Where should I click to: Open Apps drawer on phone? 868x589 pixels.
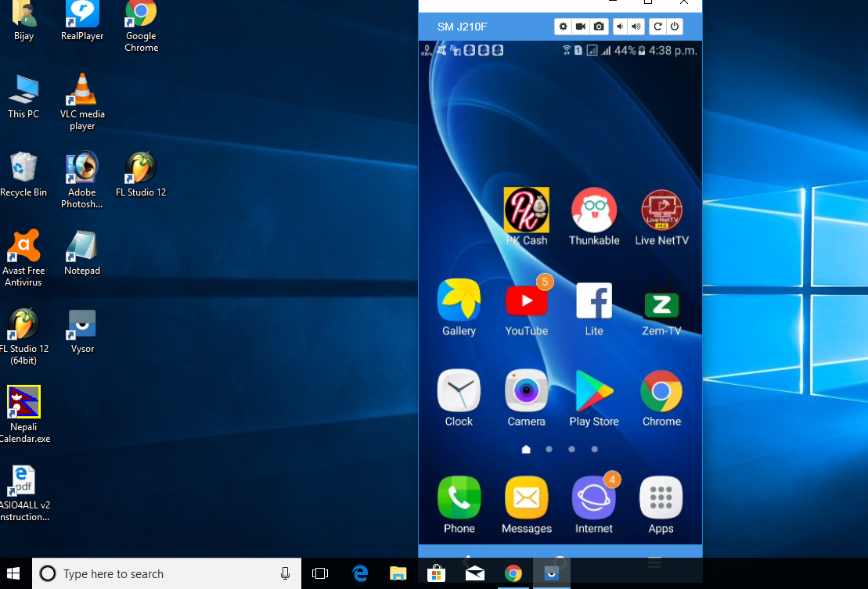pos(661,505)
